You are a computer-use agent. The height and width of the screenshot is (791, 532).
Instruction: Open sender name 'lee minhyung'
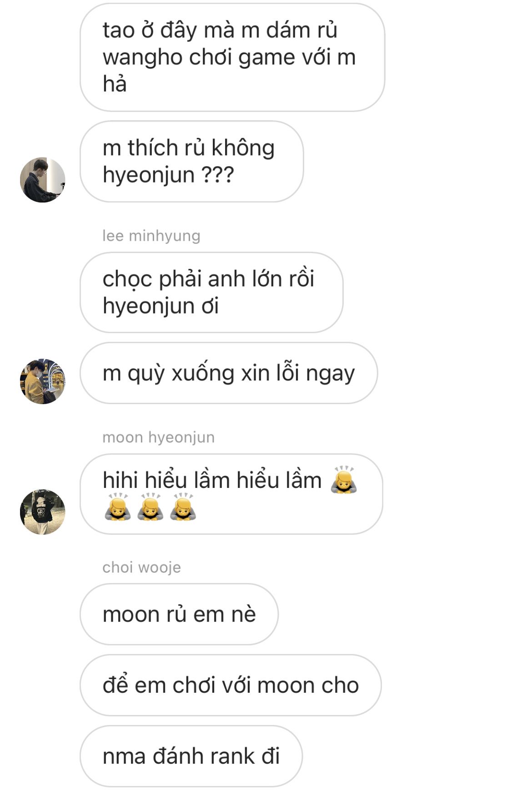151,236
